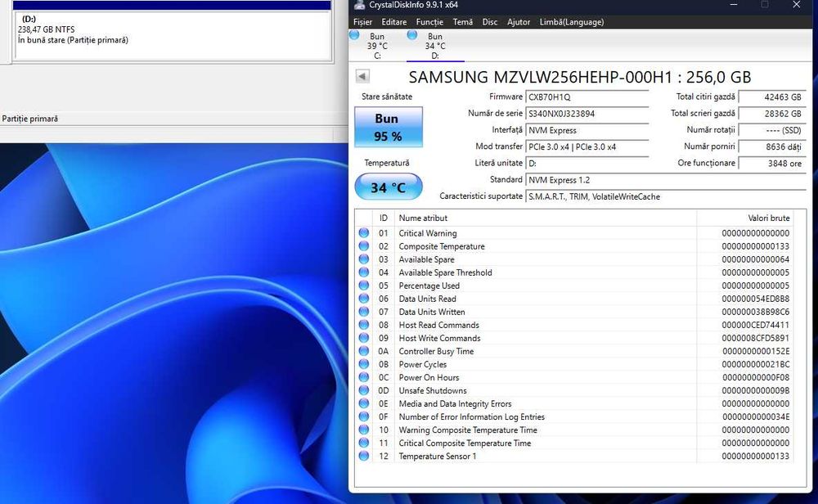Open the Temă menu

(x=462, y=22)
